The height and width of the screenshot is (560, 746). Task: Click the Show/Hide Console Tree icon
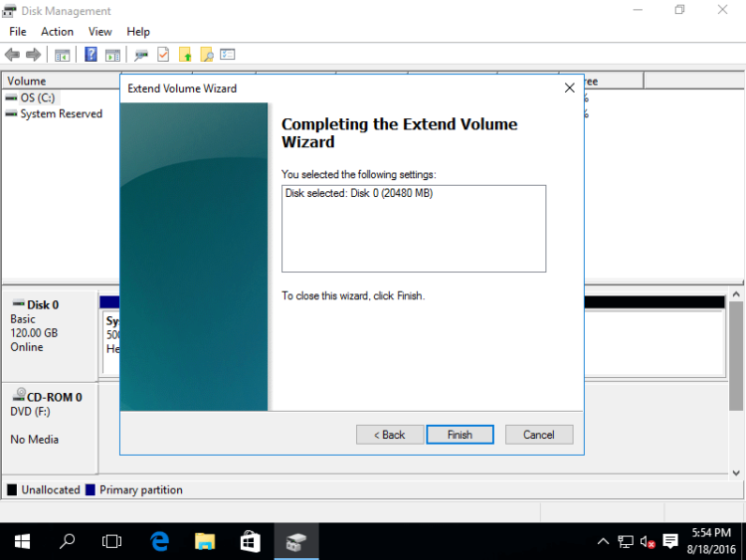[x=63, y=55]
